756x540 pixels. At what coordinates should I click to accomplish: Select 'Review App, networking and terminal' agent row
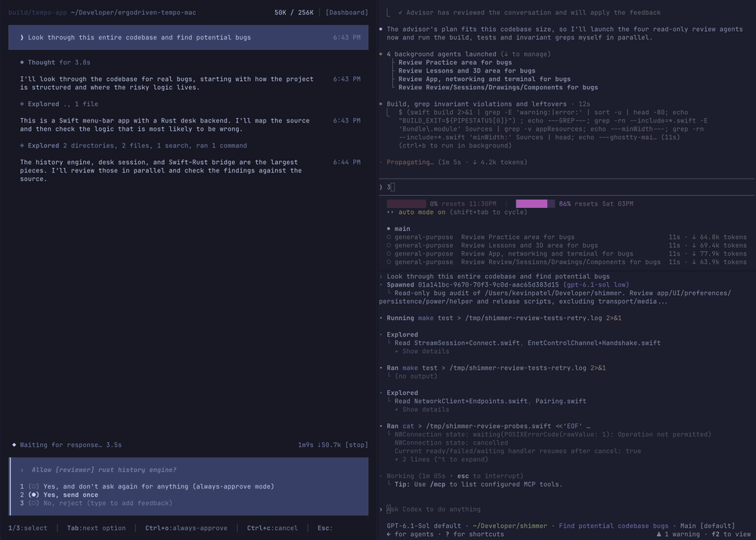(567, 253)
